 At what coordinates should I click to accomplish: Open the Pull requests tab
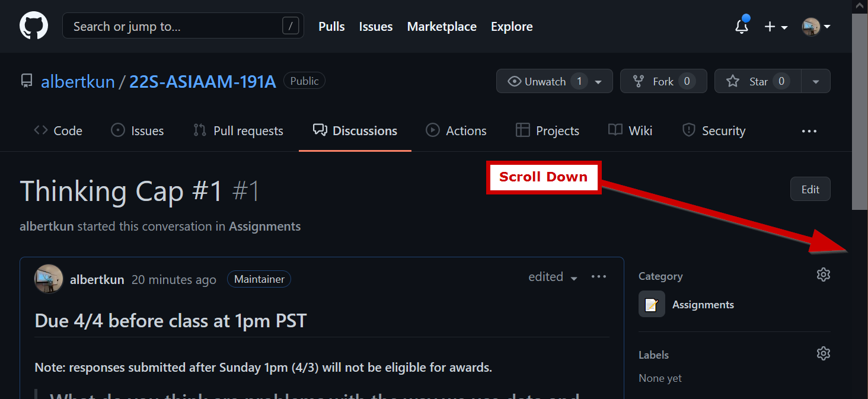click(x=238, y=131)
